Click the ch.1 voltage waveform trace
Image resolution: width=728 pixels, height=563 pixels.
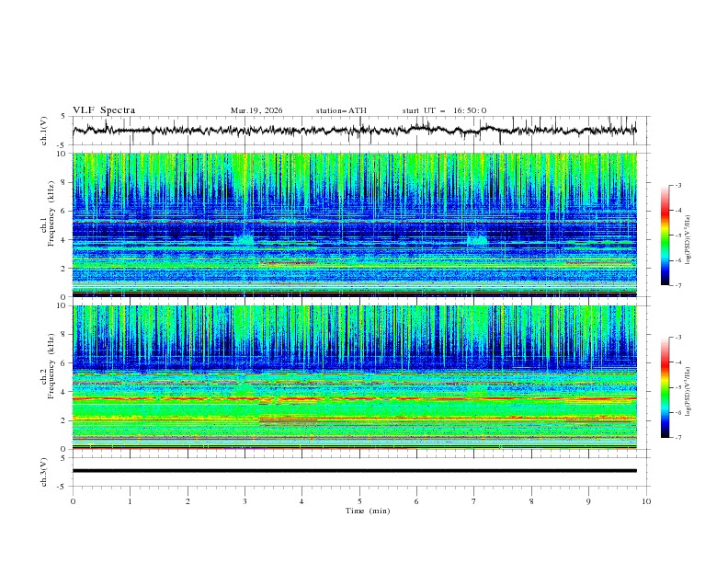(354, 131)
